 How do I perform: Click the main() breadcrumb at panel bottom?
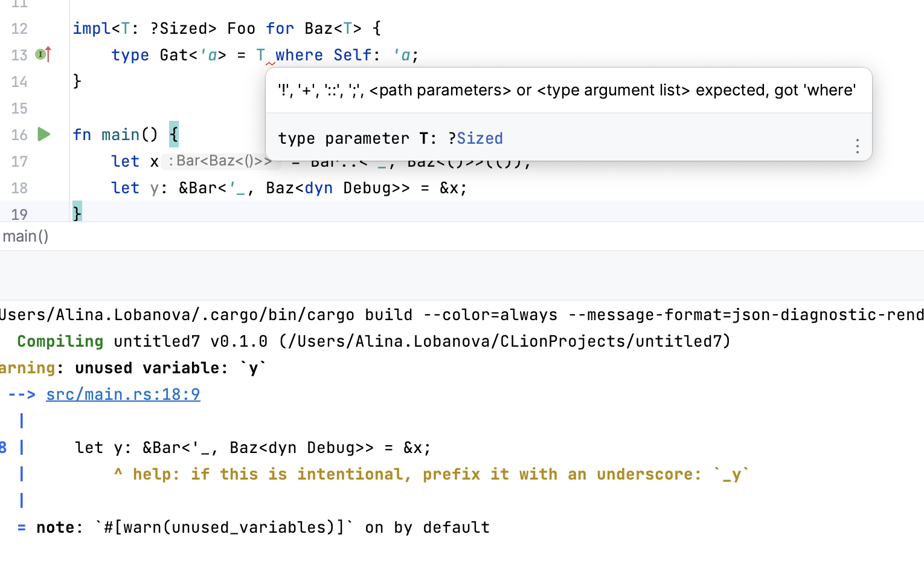click(x=25, y=236)
